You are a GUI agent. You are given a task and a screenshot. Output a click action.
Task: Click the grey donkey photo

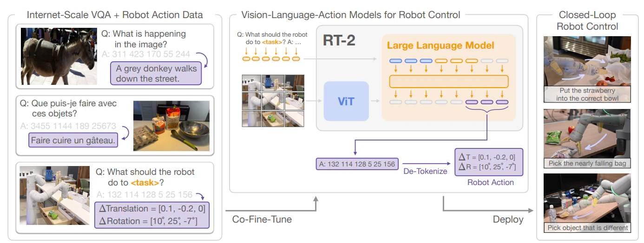(59, 56)
